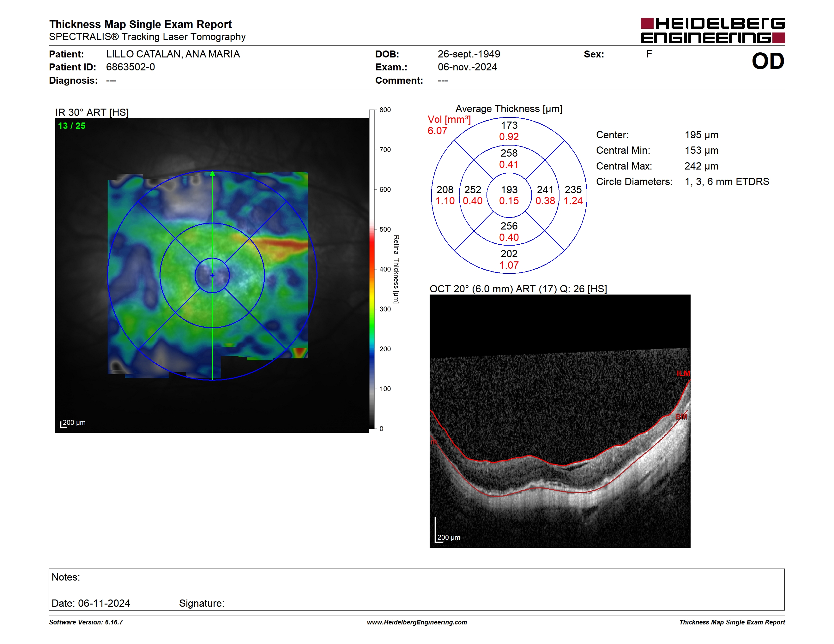Click the Average Thickness [µm] heading

click(x=509, y=109)
